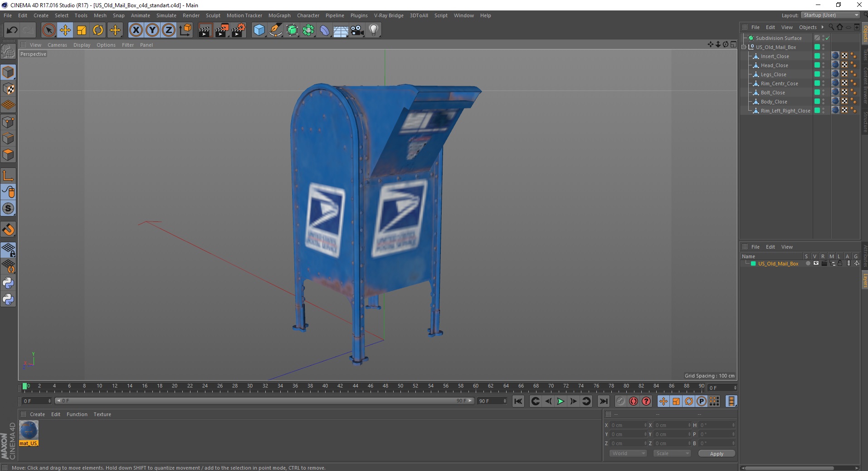The width and height of the screenshot is (868, 471).
Task: Toggle Z axis lock
Action: tap(169, 30)
